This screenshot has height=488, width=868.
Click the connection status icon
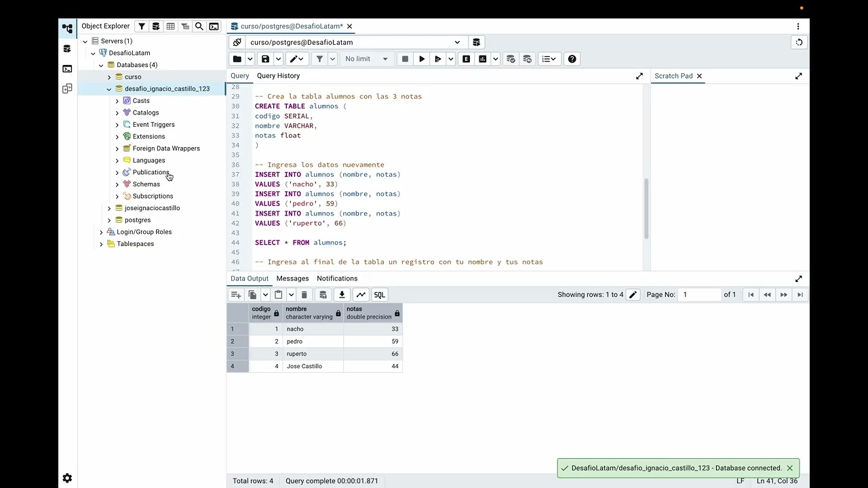[237, 42]
